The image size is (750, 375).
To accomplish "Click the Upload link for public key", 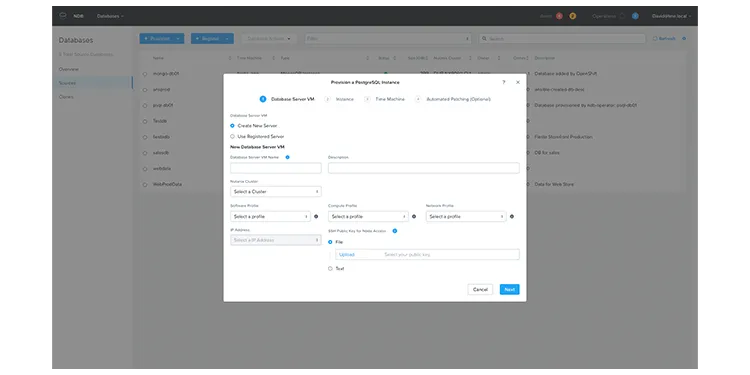I will point(347,254).
